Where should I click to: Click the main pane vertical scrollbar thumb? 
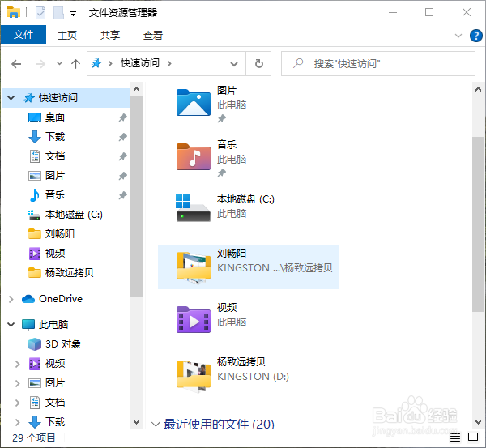478,224
